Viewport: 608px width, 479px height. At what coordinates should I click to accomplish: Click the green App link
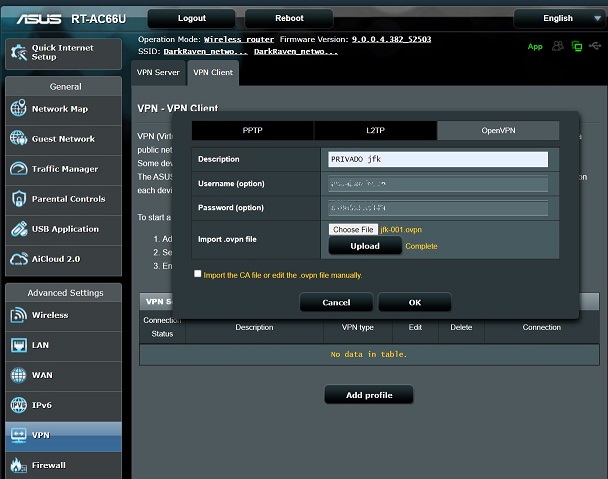pos(535,47)
